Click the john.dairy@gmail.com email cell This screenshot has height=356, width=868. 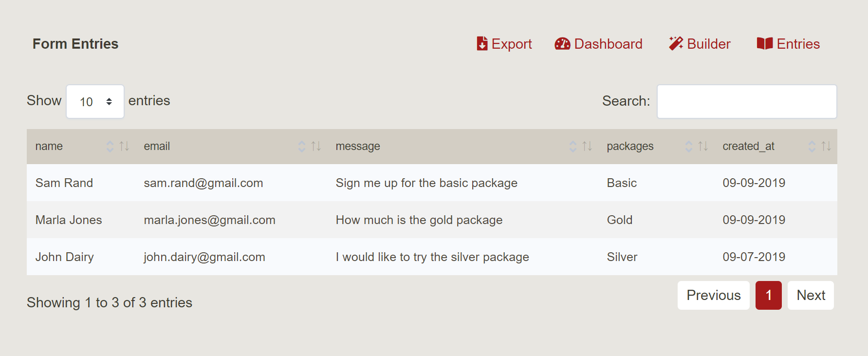pos(204,257)
